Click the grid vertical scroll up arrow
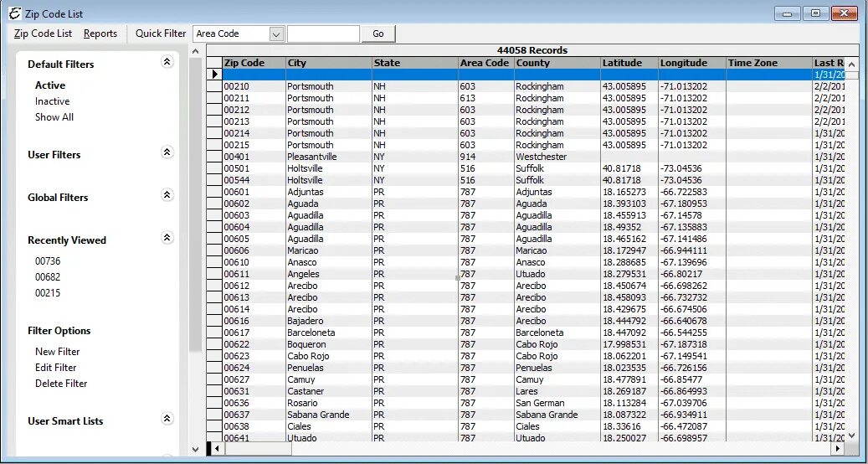This screenshot has height=464, width=868. pos(852,63)
